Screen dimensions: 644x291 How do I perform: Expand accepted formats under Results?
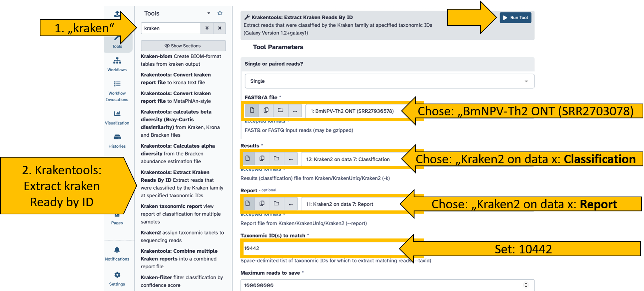point(263,169)
